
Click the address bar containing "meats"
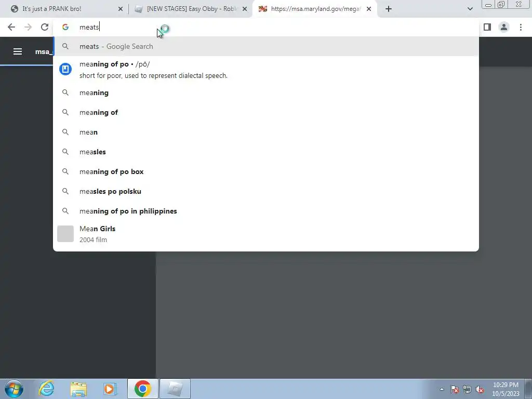click(x=266, y=27)
